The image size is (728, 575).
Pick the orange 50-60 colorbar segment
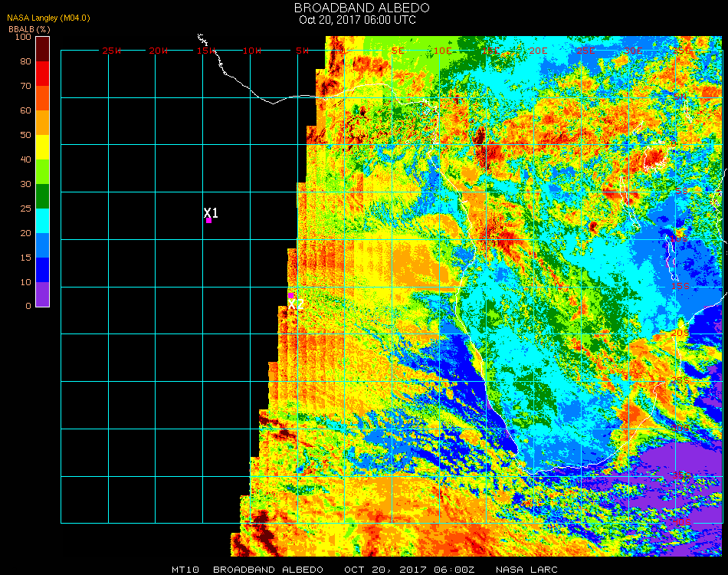coord(42,123)
